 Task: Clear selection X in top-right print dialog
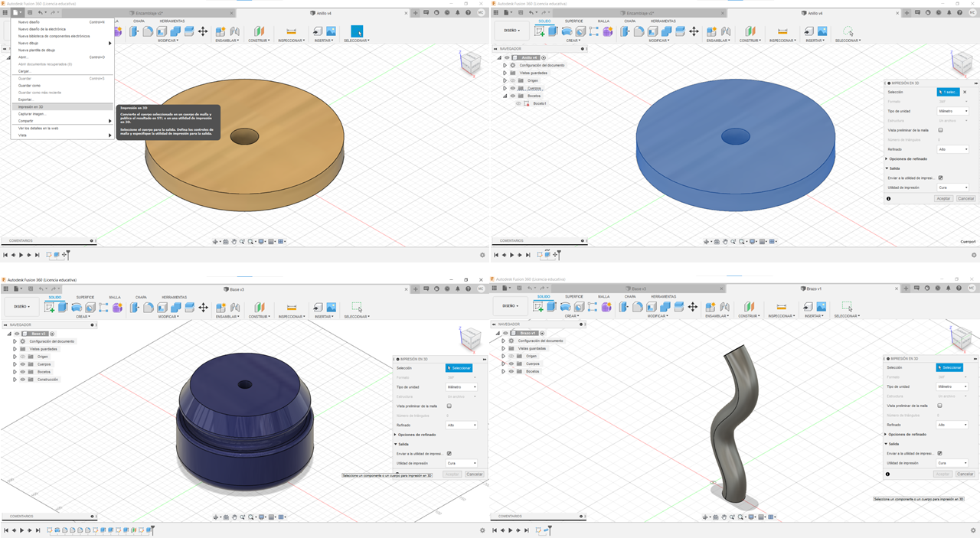[965, 92]
